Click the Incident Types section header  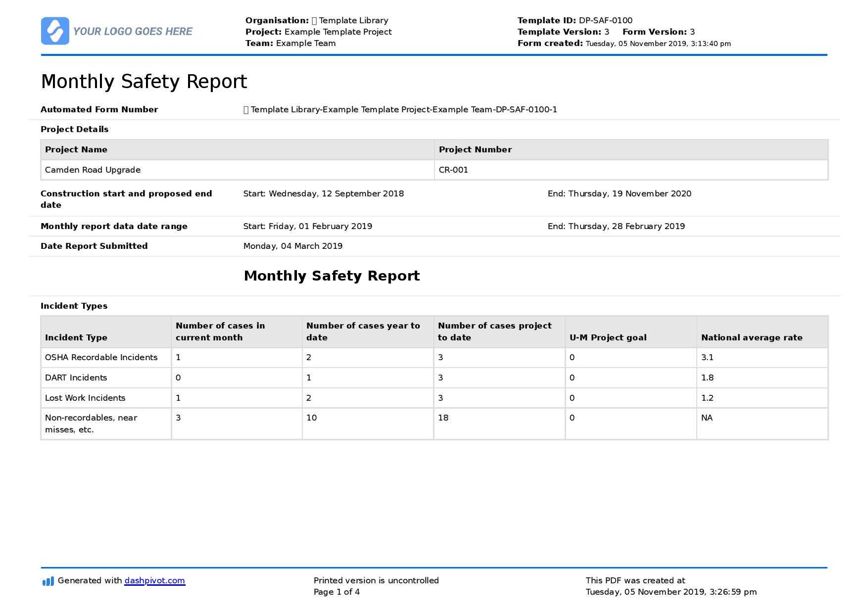click(74, 306)
